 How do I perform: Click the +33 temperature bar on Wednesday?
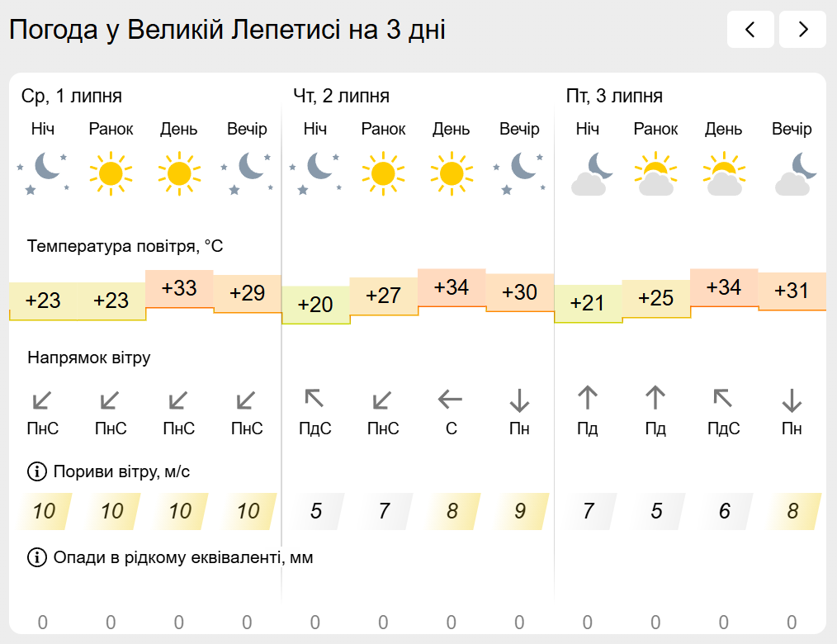(179, 289)
